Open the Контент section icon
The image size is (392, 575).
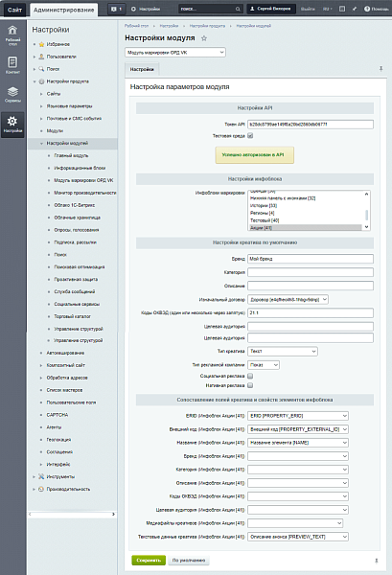(12, 65)
